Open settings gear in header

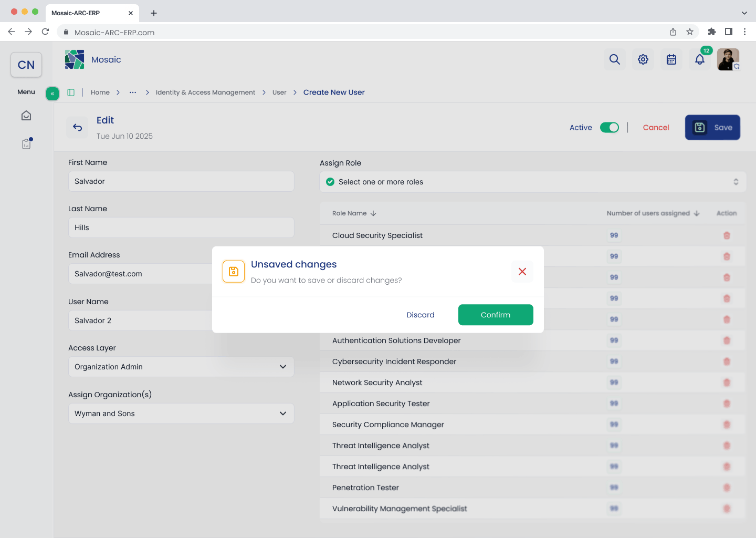pos(643,59)
